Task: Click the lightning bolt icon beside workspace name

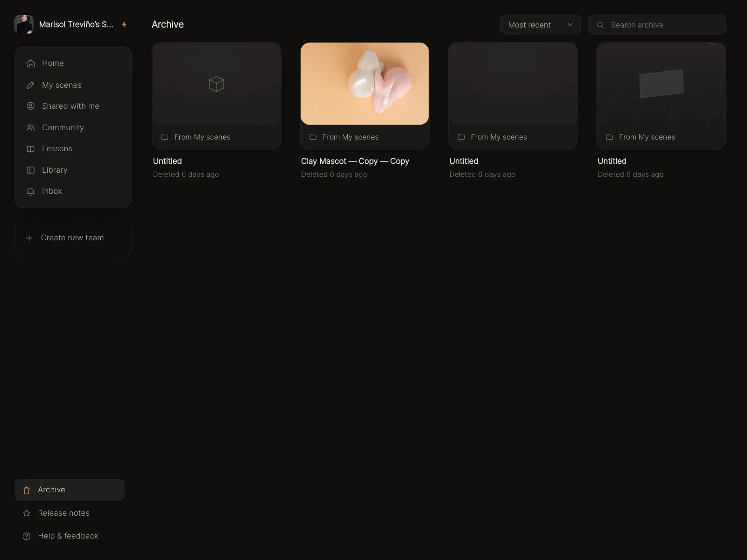Action: coord(124,24)
